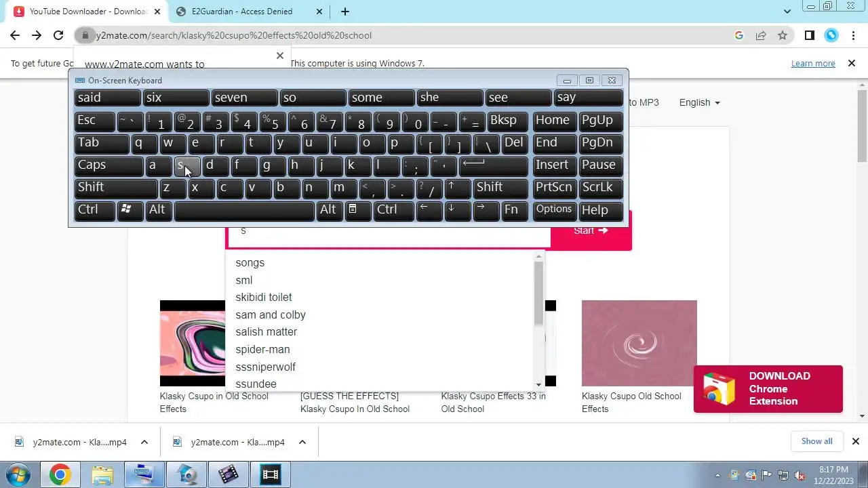Click DOWNLOAD Chrome Extension banner
Image resolution: width=868 pixels, height=488 pixels.
point(768,389)
